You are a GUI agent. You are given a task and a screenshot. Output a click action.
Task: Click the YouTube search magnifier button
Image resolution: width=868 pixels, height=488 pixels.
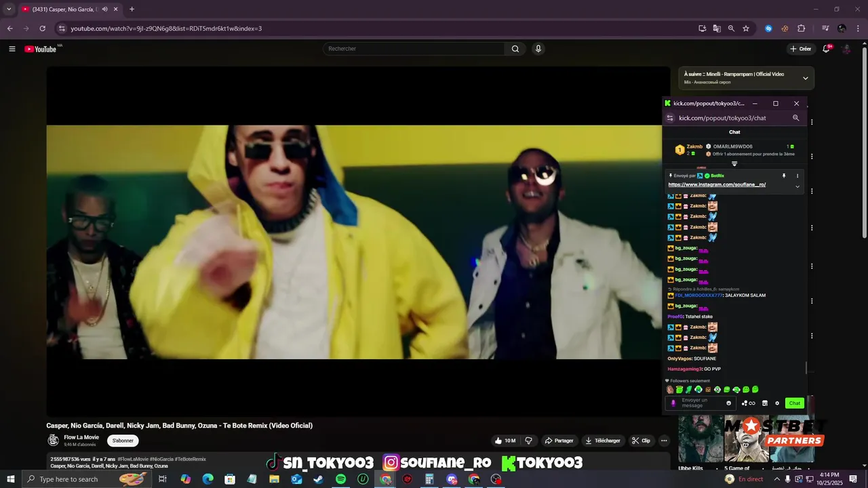[515, 49]
